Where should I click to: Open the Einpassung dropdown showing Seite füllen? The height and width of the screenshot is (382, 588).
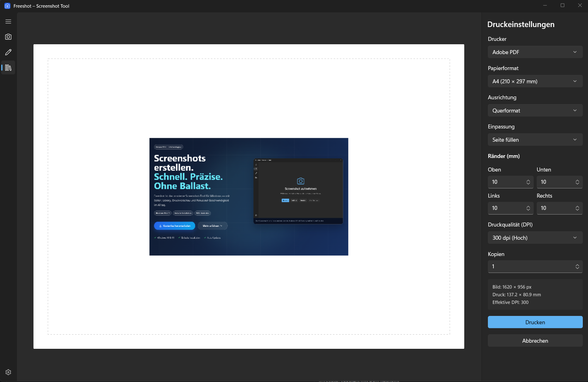(x=535, y=140)
